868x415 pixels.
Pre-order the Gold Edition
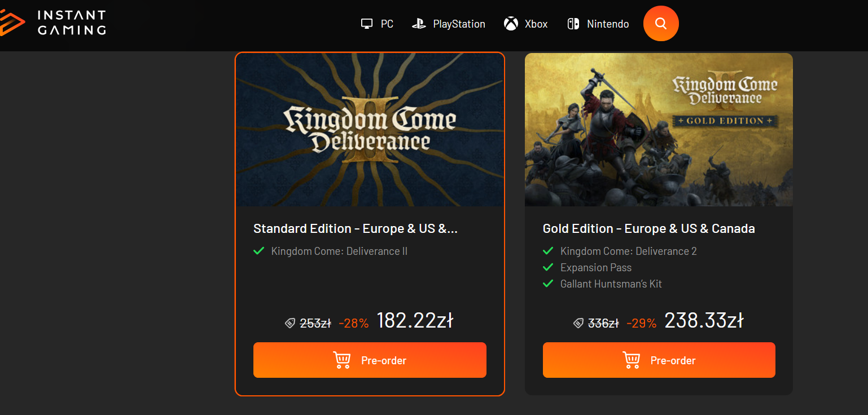[x=659, y=360]
